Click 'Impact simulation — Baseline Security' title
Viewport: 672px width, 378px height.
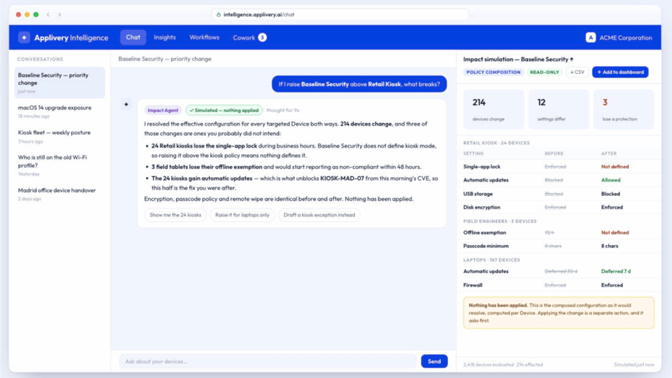coord(518,59)
